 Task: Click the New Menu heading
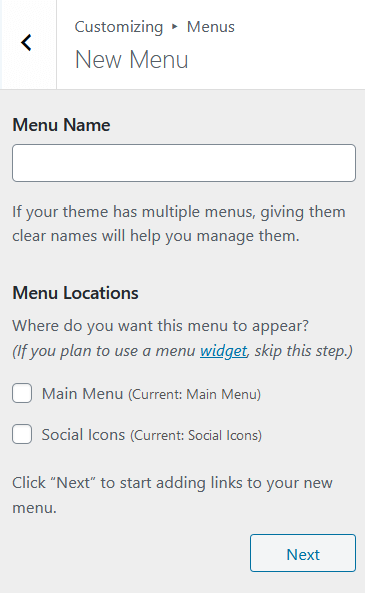pyautogui.click(x=132, y=59)
